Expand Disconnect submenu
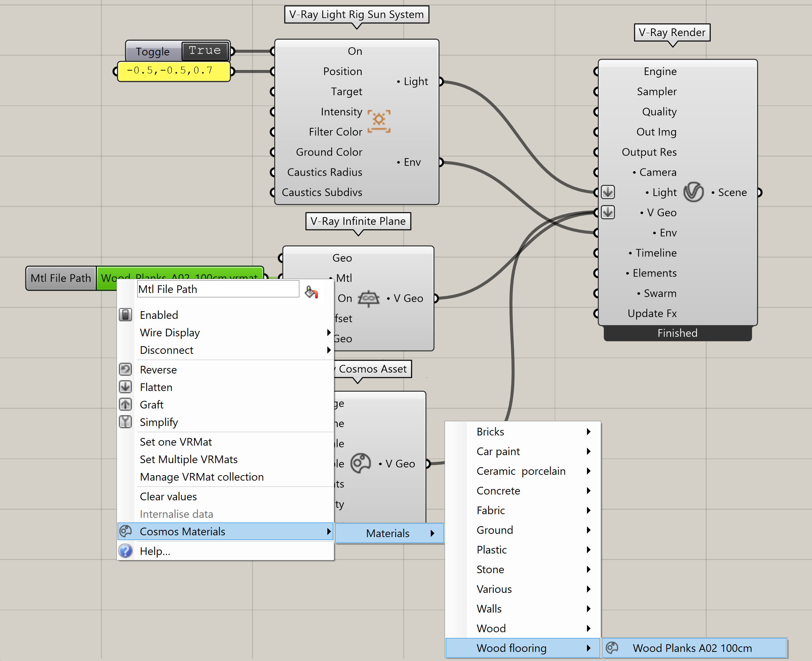The height and width of the screenshot is (661, 812). coord(225,350)
